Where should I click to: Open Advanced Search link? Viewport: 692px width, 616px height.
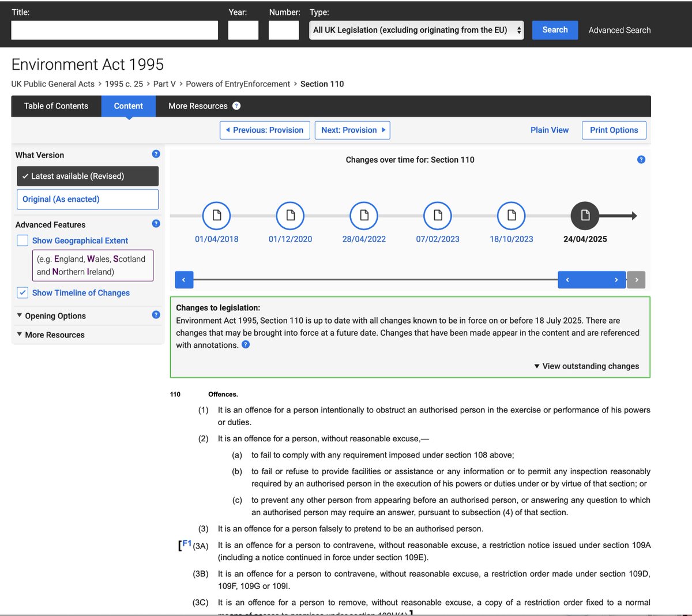[x=619, y=30]
